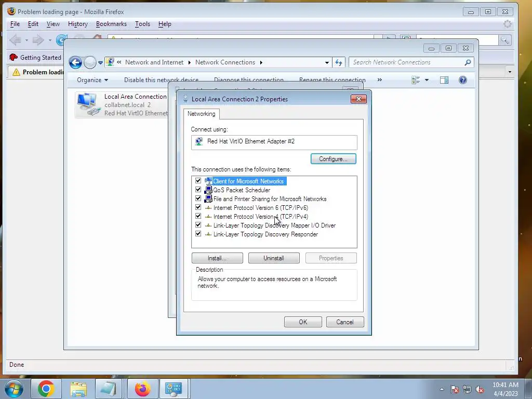Click the Configure button for adapter
Image resolution: width=532 pixels, height=399 pixels.
coord(333,159)
